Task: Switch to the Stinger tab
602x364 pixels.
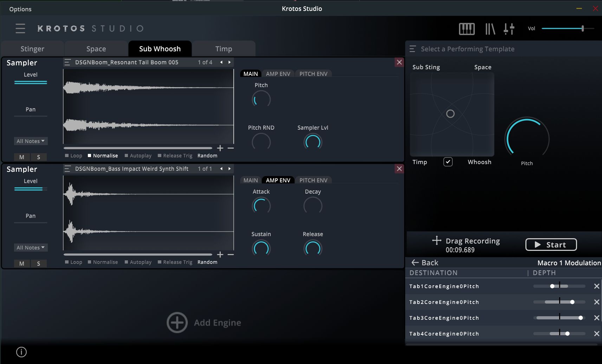Action: [x=32, y=49]
